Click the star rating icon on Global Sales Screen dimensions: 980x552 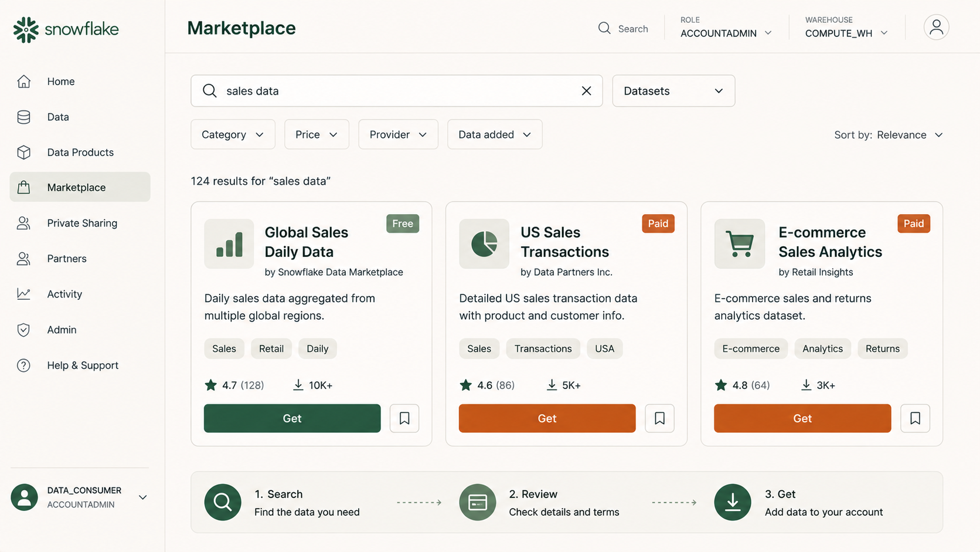click(x=210, y=385)
